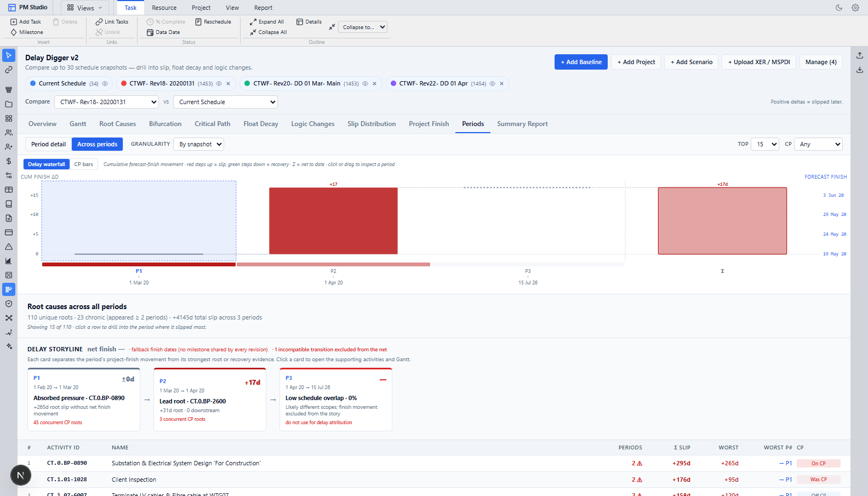Viewport: 868px width, 496px height.
Task: Open the users group icon in sidebar
Action: pyautogui.click(x=9, y=133)
